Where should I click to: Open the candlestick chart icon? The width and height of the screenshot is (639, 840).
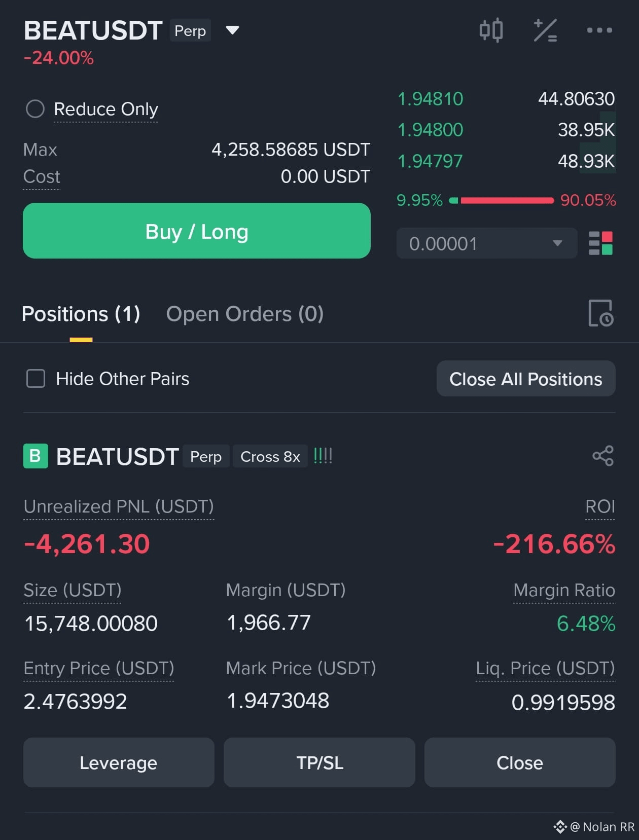491,30
